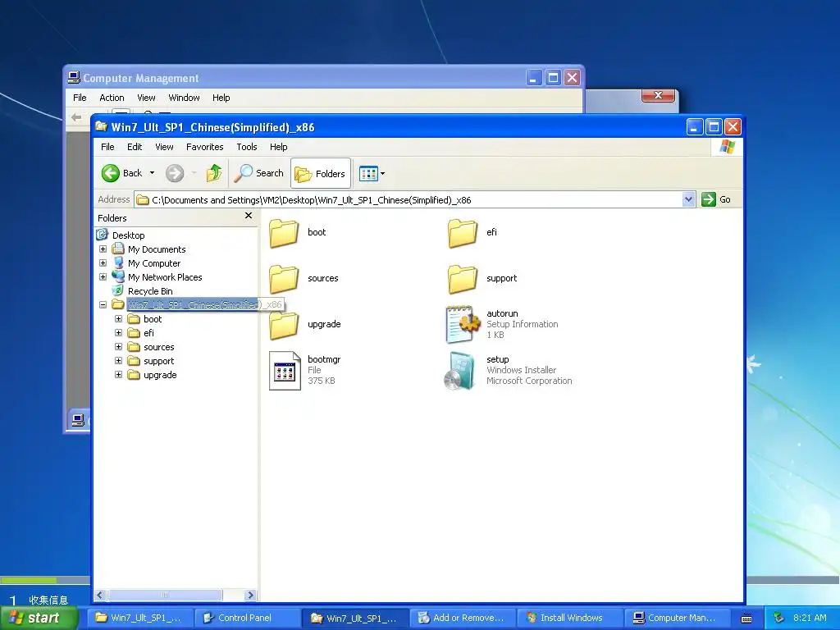Screen dimensions: 840x630
Task: Open the Help menu in Explorer
Action: point(278,147)
